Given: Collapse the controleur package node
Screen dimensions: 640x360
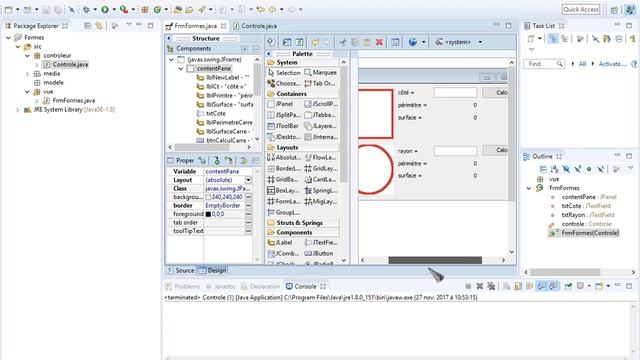Looking at the screenshot, I should 27,56.
